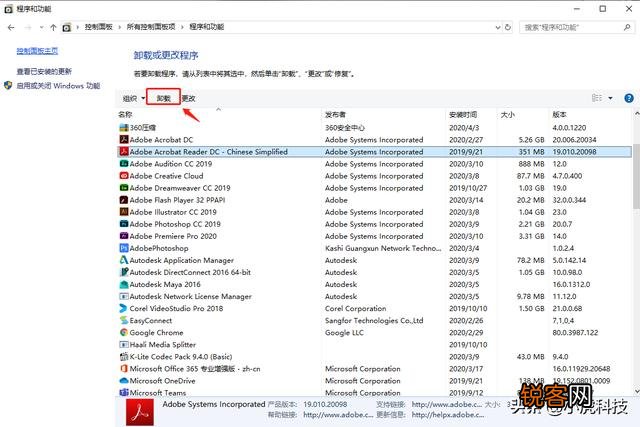Expand breadcrumb arrow after 所有控制面板项
Image resolution: width=640 pixels, height=427 pixels.
coord(182,27)
